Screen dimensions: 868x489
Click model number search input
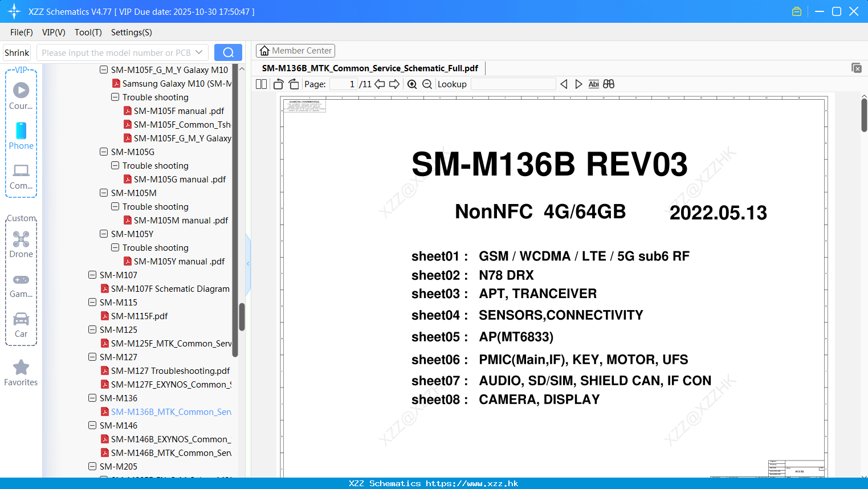pos(116,52)
